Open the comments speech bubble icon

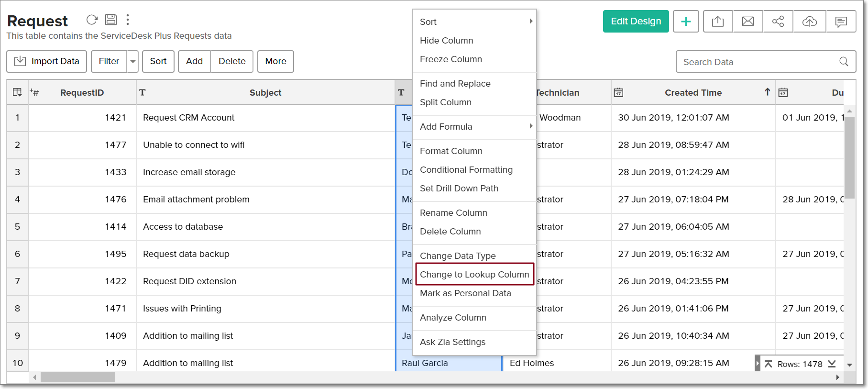(x=841, y=22)
